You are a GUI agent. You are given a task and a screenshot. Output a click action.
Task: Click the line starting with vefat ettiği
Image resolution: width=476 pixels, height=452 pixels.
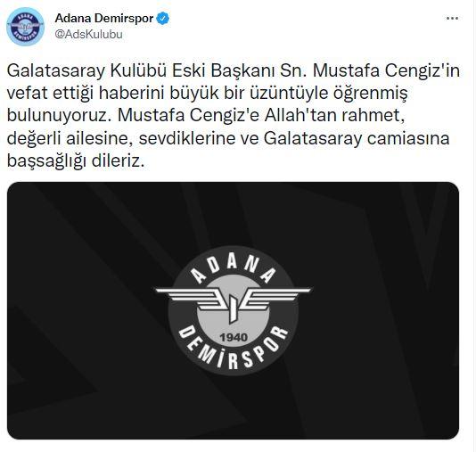[x=207, y=94]
